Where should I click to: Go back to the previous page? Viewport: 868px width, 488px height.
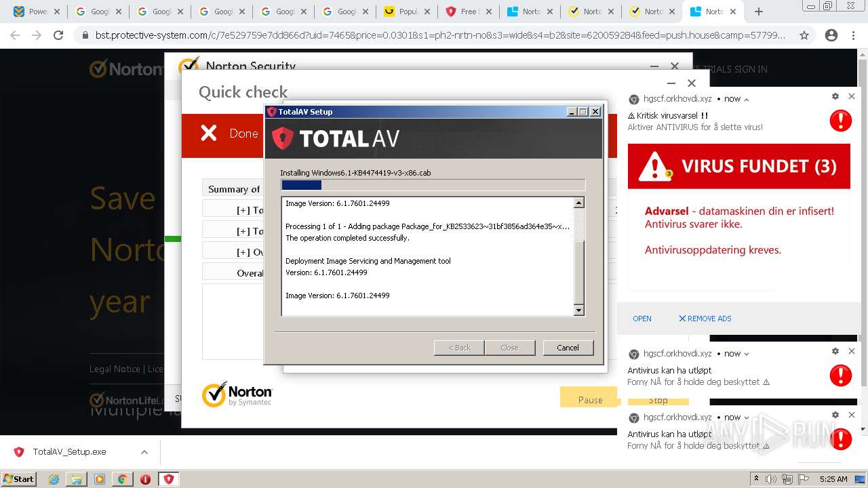pyautogui.click(x=15, y=35)
